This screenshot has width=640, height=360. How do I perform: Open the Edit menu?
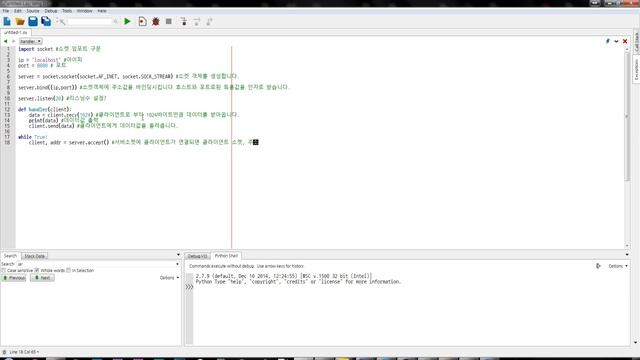[x=18, y=11]
